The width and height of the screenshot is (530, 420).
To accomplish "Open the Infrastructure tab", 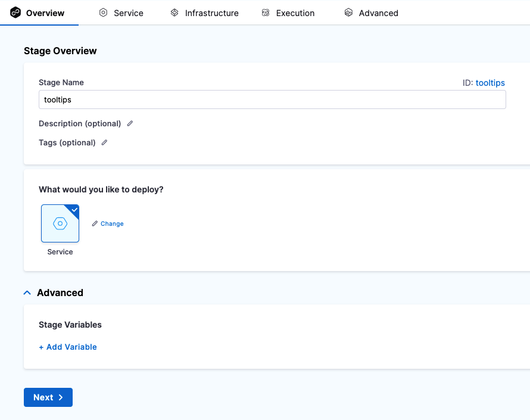I will click(211, 13).
